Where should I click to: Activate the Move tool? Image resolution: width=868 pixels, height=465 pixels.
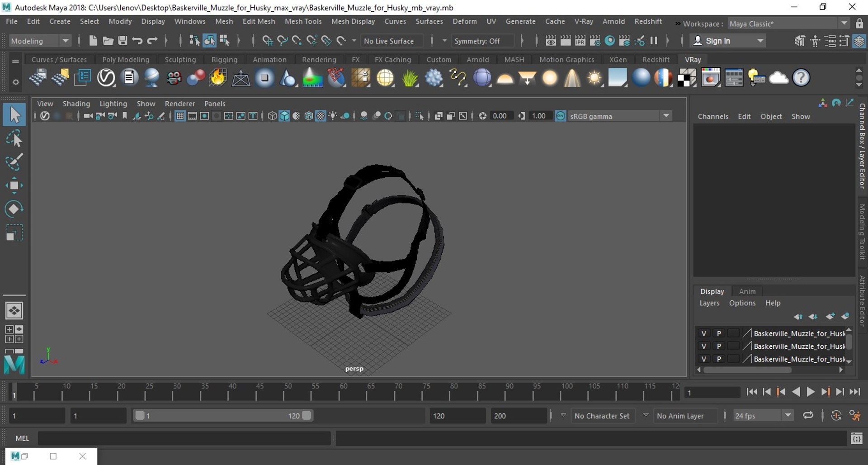pyautogui.click(x=14, y=185)
